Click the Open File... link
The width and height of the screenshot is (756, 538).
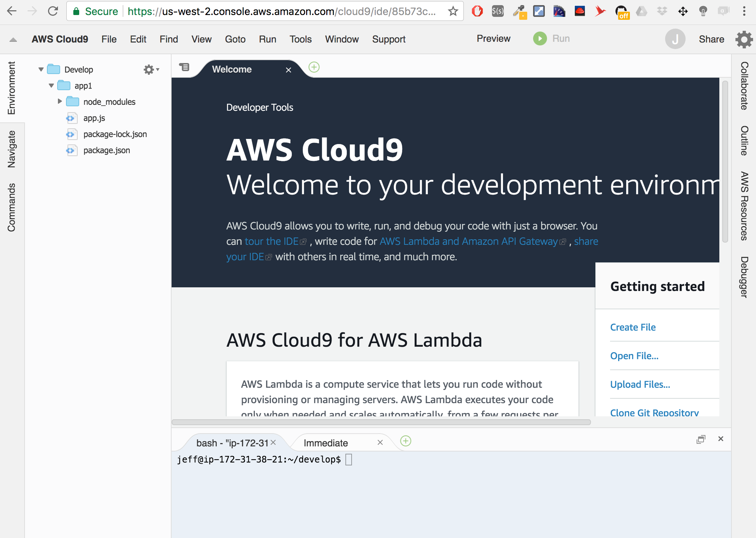click(x=634, y=355)
